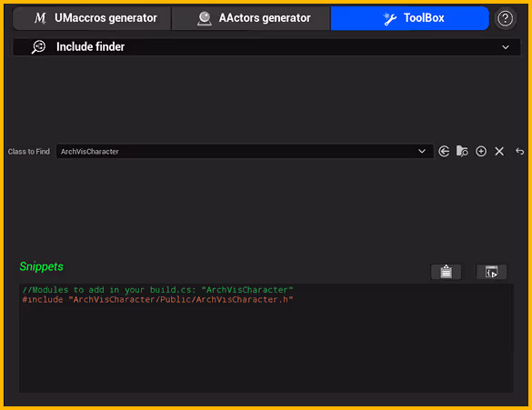Click the M icon on UMaccros tab
The image size is (532, 410).
tap(40, 18)
